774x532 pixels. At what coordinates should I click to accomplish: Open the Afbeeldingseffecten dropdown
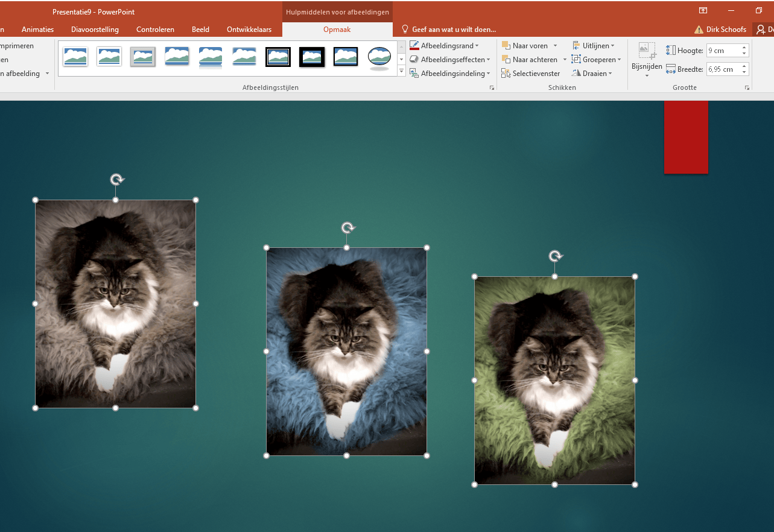pos(449,60)
